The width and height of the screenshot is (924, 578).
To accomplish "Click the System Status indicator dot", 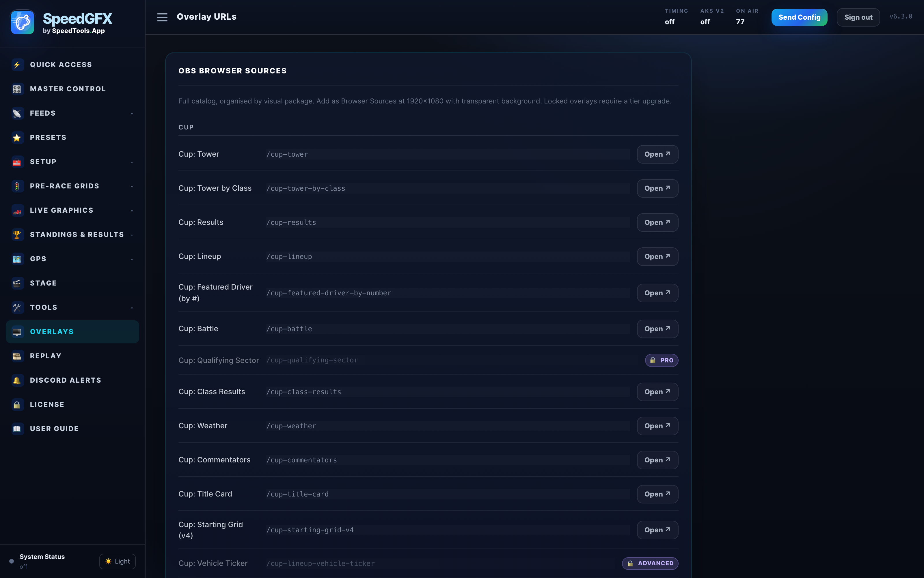I will [x=12, y=561].
